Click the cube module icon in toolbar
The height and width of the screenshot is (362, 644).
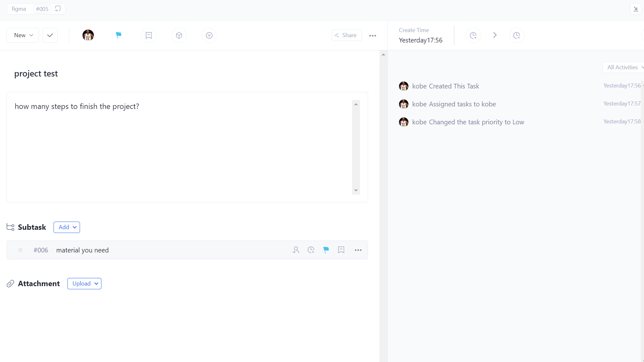point(179,35)
